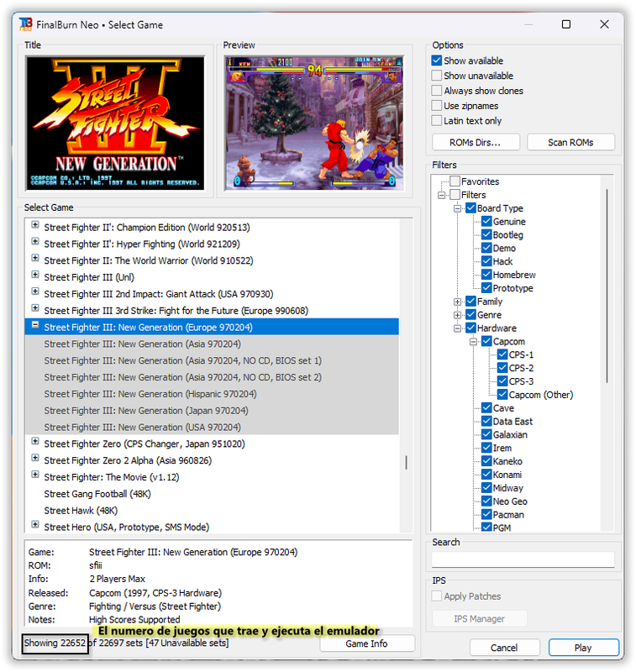Click the Cancel button
The image size is (636, 672).
tap(504, 648)
